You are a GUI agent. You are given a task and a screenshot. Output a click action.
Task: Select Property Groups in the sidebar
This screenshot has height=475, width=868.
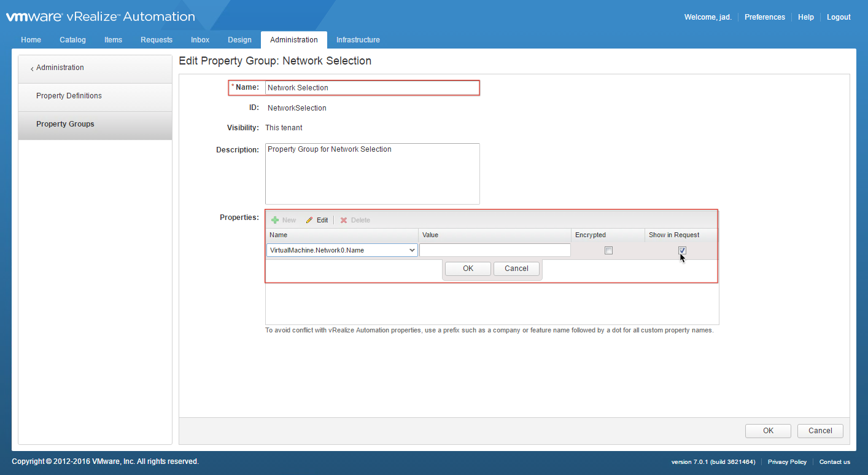point(95,125)
